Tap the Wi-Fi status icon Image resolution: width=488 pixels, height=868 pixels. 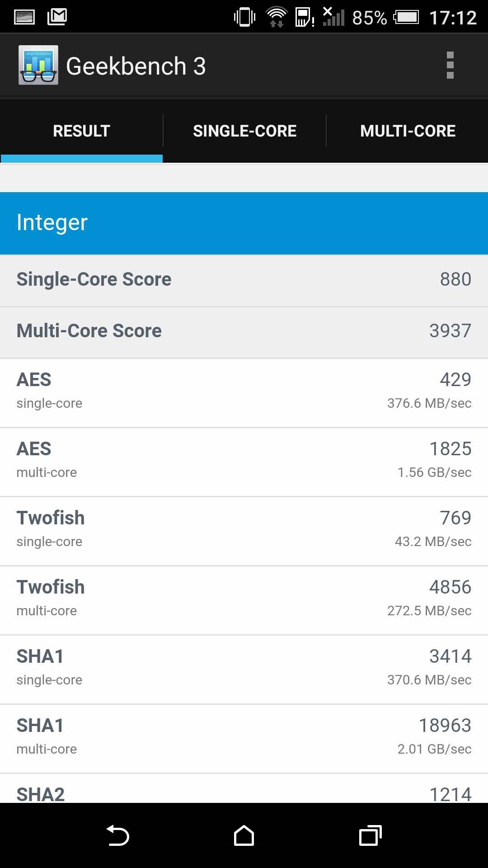(276, 17)
